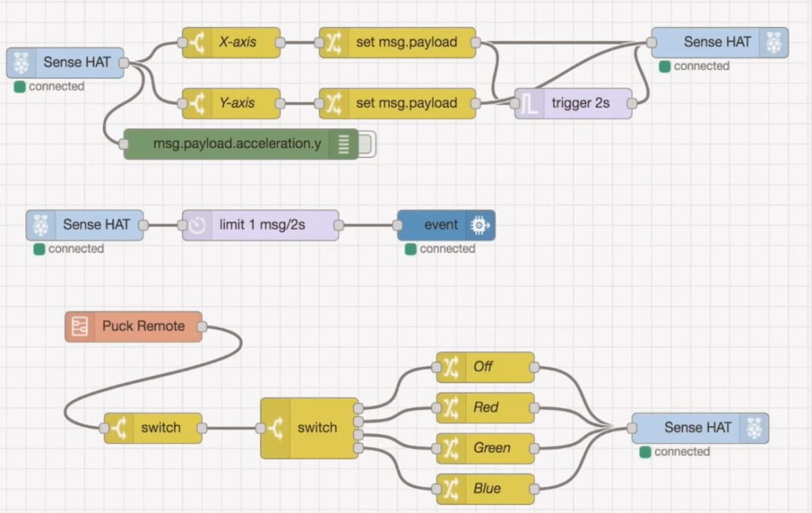
Task: Click output port of Puck Remote node
Action: pyautogui.click(x=202, y=326)
